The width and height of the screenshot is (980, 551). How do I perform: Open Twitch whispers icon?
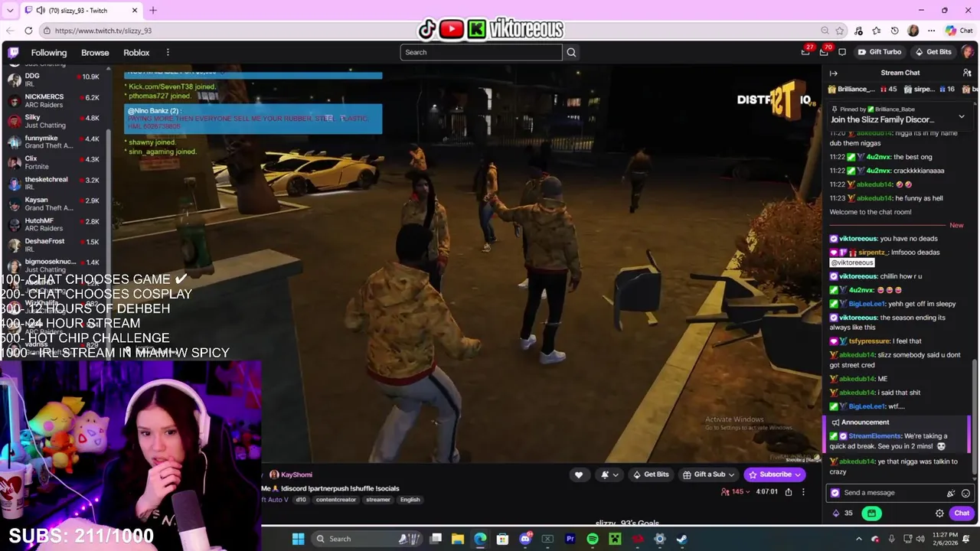tap(842, 52)
